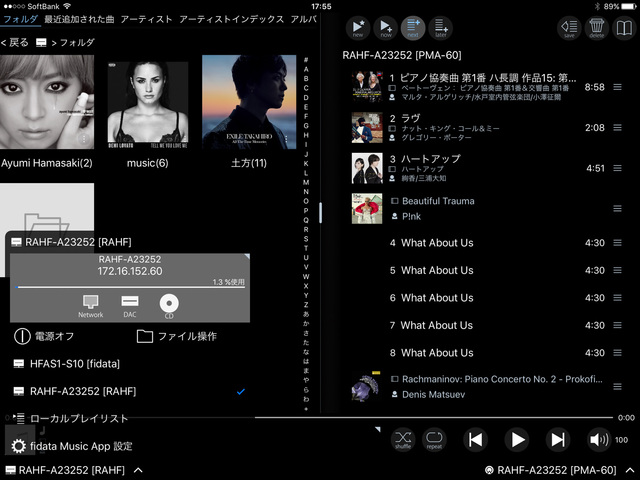640x480 pixels.
Task: Open options dots on Ayumi Hamasaki cover
Action: tap(84, 139)
